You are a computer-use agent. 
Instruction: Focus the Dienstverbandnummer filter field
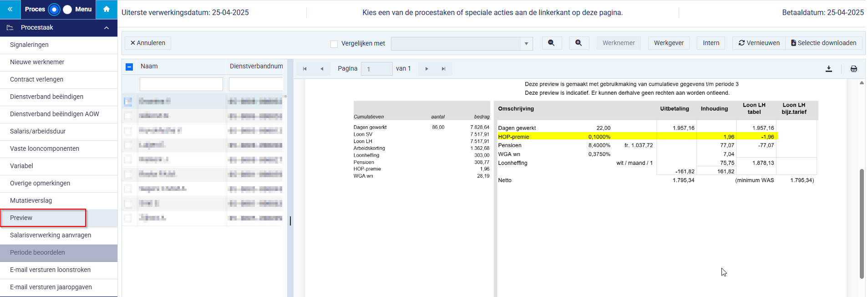tap(256, 84)
